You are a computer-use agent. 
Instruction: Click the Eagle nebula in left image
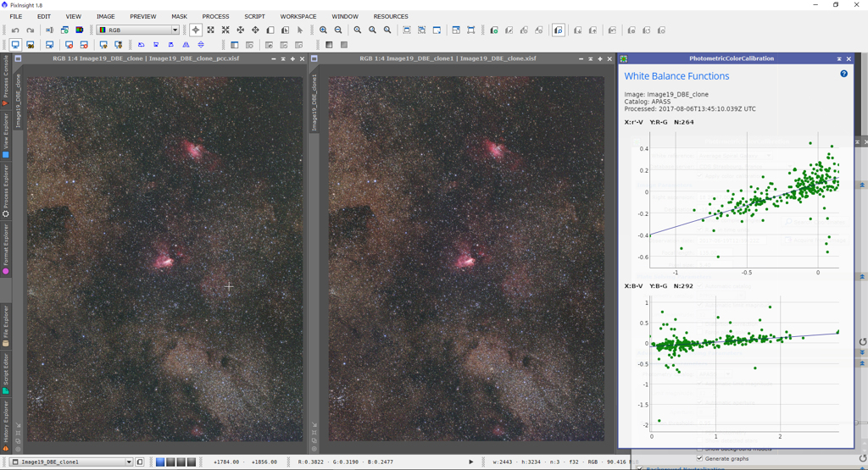pos(193,149)
